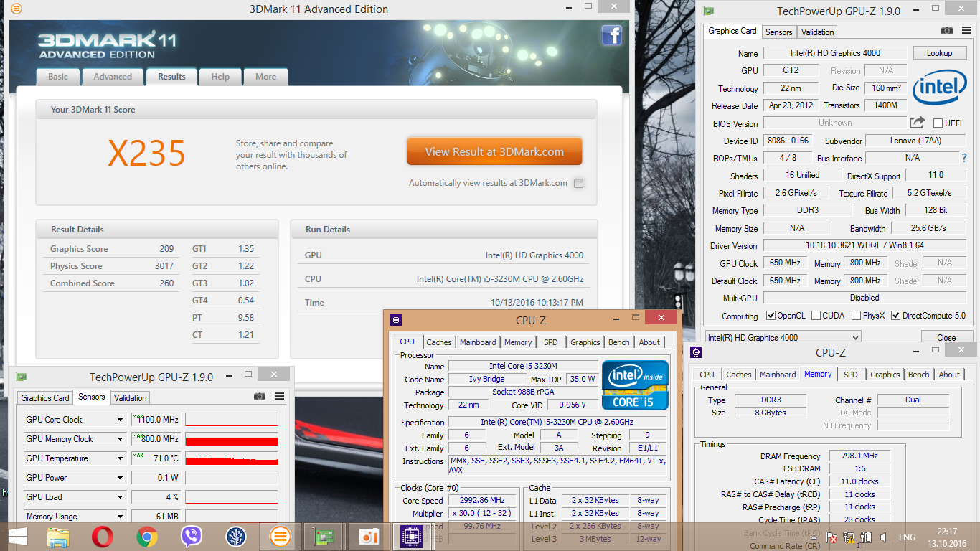Click the Physics Score value 3017

164,266
